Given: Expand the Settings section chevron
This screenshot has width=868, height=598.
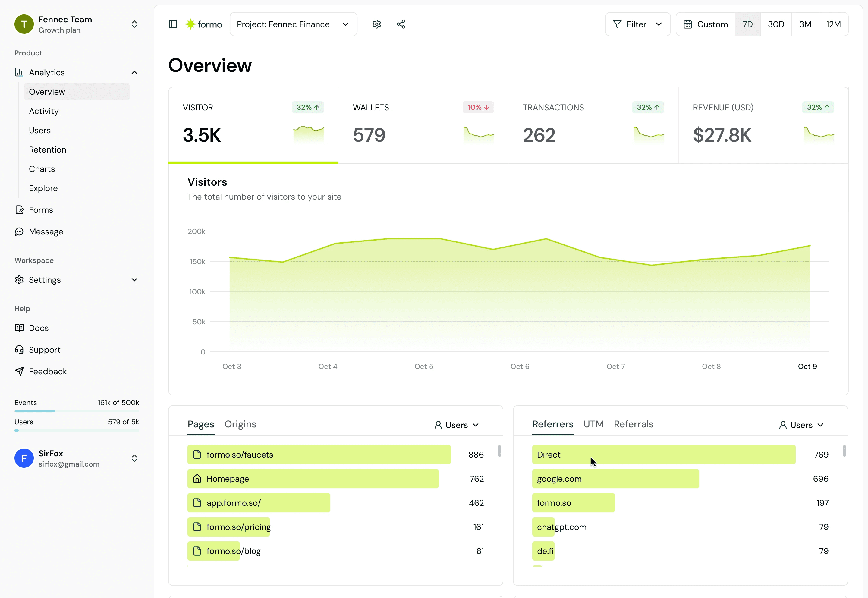Looking at the screenshot, I should click(134, 280).
